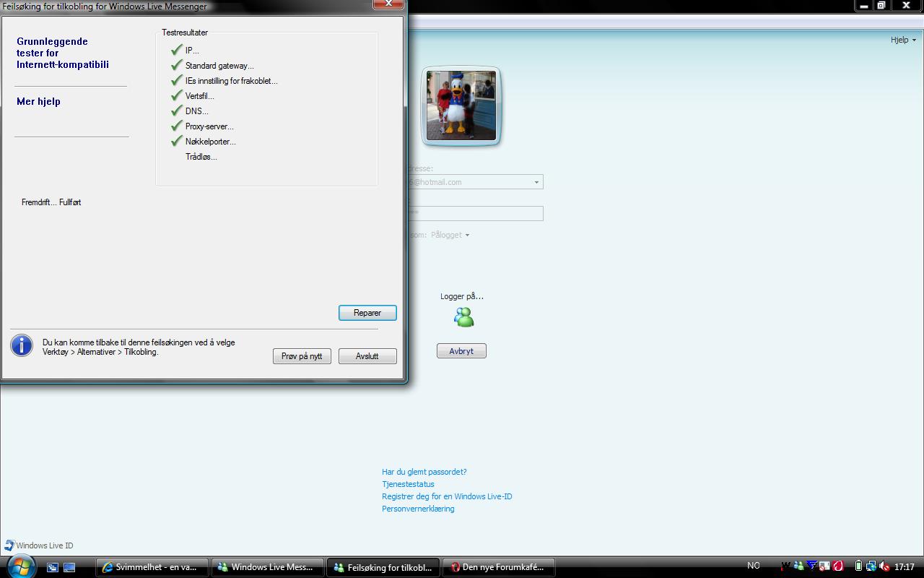The image size is (924, 578).
Task: Click the blue information icon
Action: point(22,345)
